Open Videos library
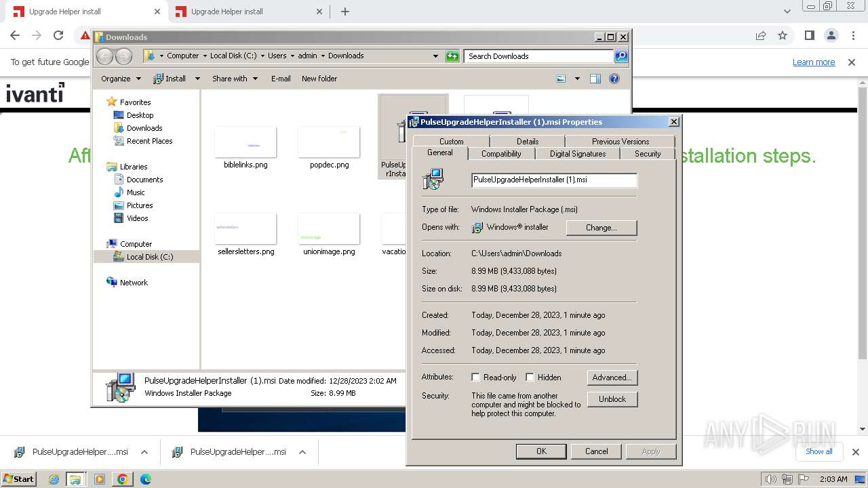 137,218
